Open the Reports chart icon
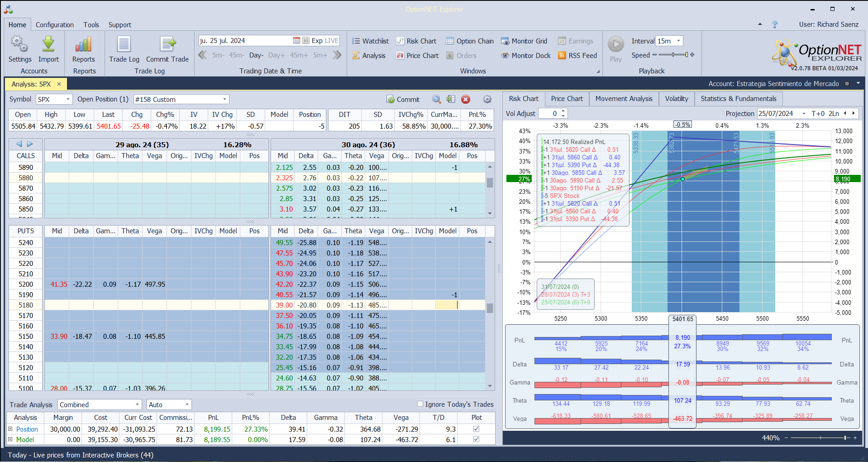This screenshot has height=462, width=868. click(x=84, y=45)
